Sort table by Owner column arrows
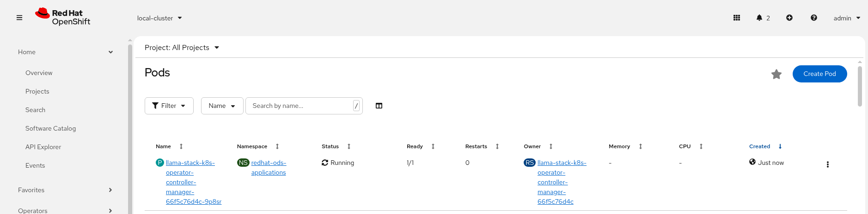Screen dimensions: 868x214 pyautogui.click(x=551, y=146)
